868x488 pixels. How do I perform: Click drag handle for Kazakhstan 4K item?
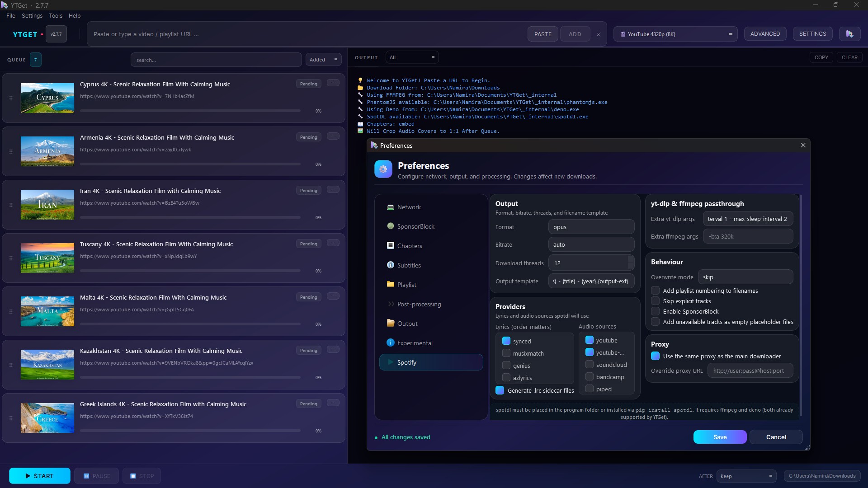[x=11, y=365]
